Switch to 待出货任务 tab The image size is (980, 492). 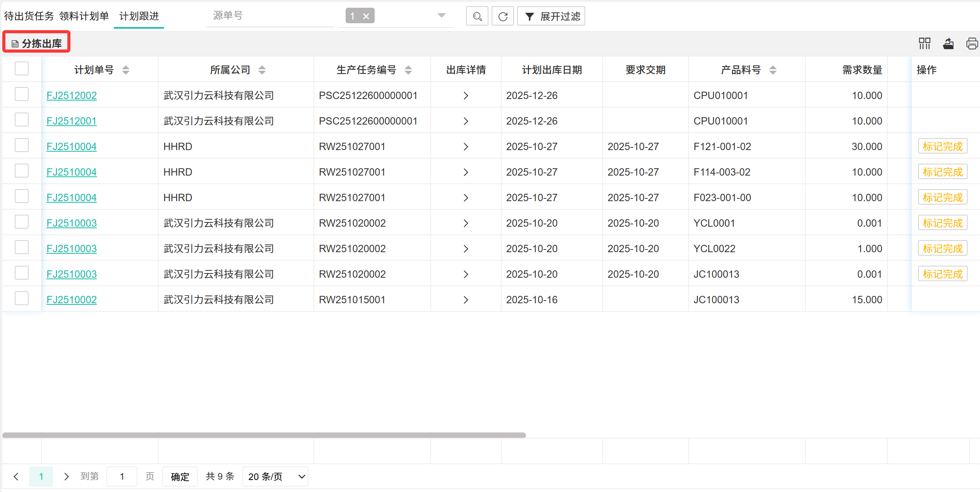(x=29, y=16)
